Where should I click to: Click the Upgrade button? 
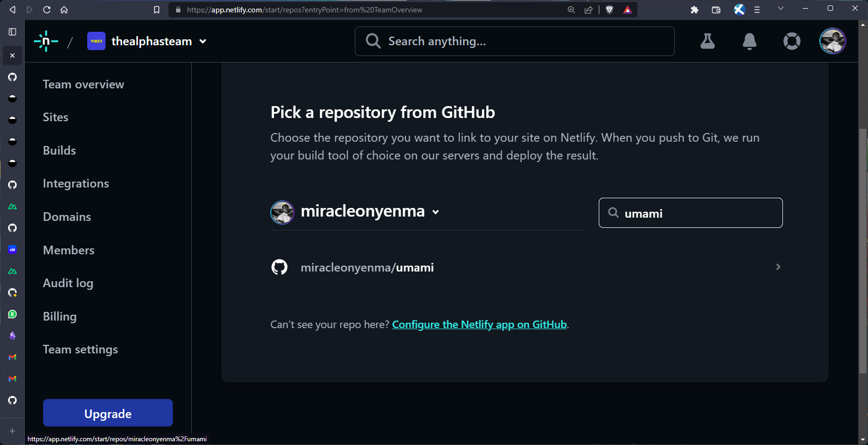(108, 413)
